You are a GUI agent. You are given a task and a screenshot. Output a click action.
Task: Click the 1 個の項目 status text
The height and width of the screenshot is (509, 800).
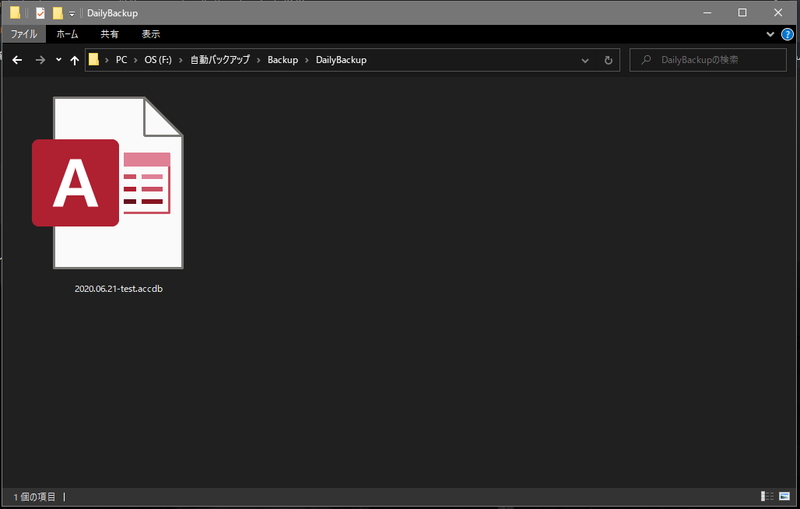coord(35,497)
